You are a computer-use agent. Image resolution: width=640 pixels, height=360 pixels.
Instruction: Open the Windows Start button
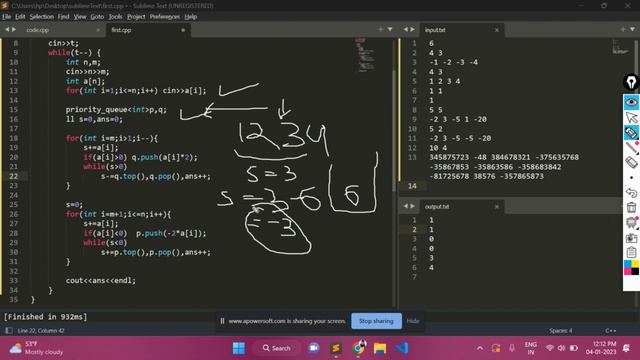pyautogui.click(x=239, y=348)
